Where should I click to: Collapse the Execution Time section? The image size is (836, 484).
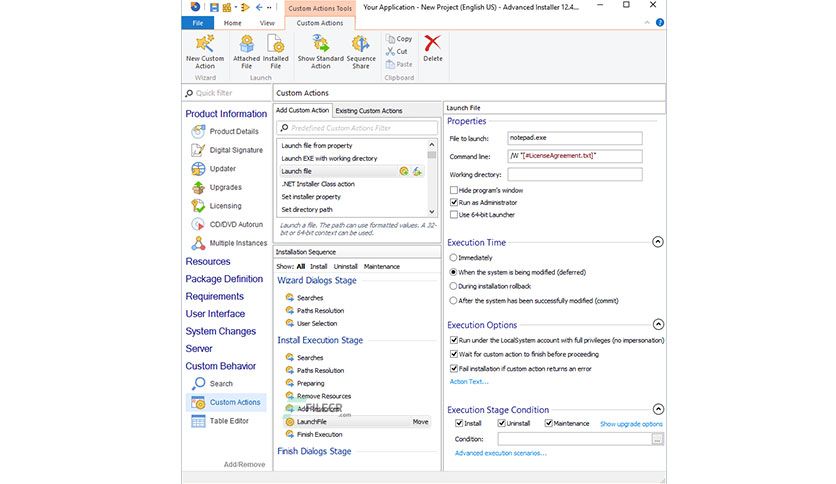[x=658, y=242]
